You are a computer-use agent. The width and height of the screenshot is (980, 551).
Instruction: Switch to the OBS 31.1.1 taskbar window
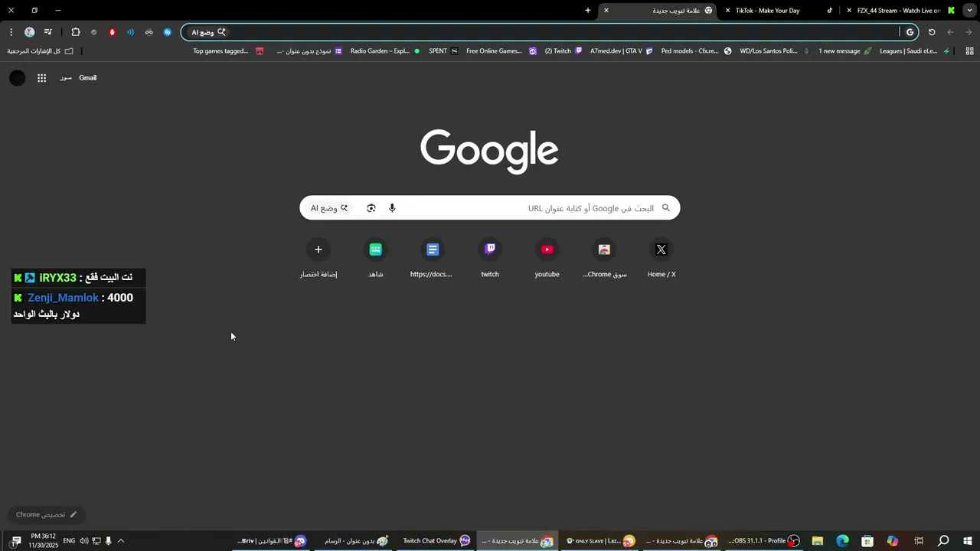(x=763, y=541)
